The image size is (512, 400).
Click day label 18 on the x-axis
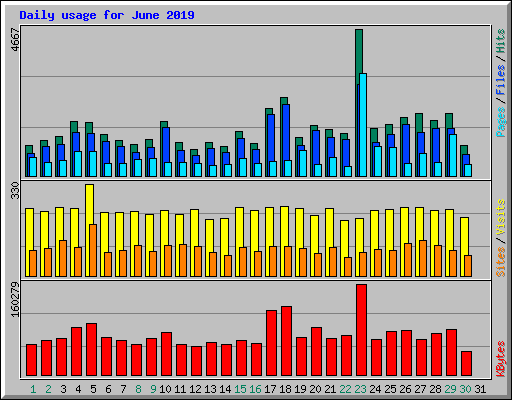(x=285, y=389)
